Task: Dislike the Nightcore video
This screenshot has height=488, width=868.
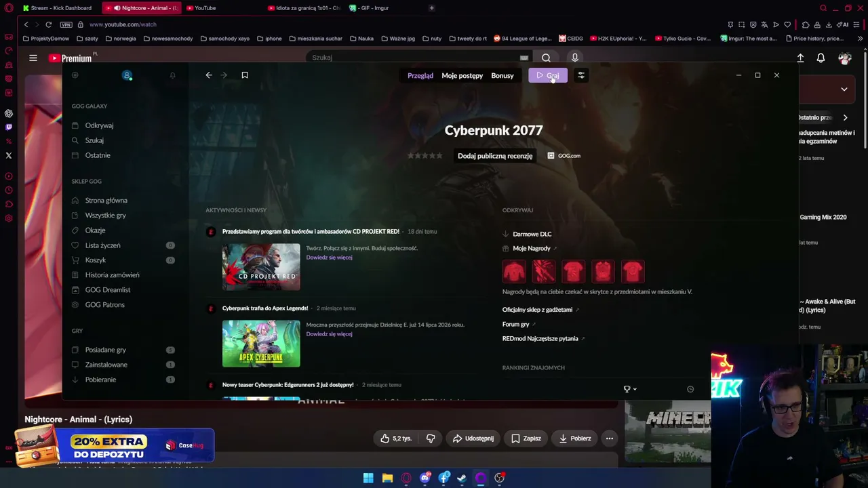Action: 431,439
